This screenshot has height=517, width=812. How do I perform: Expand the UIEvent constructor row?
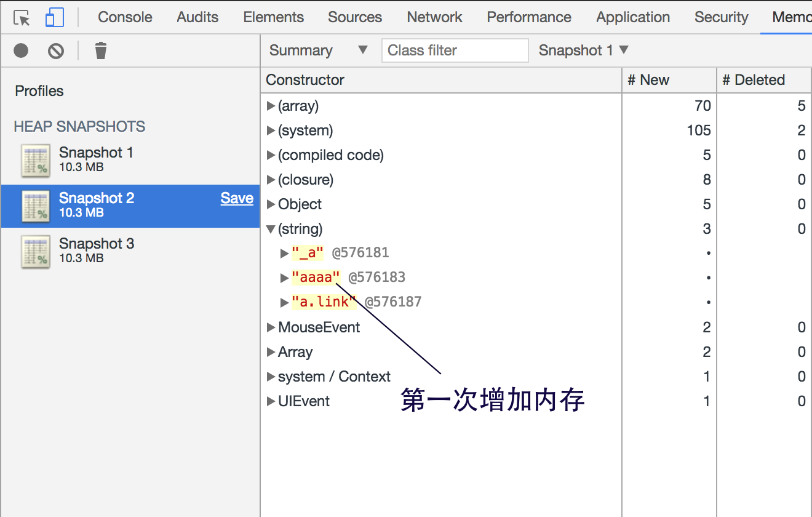coord(271,401)
